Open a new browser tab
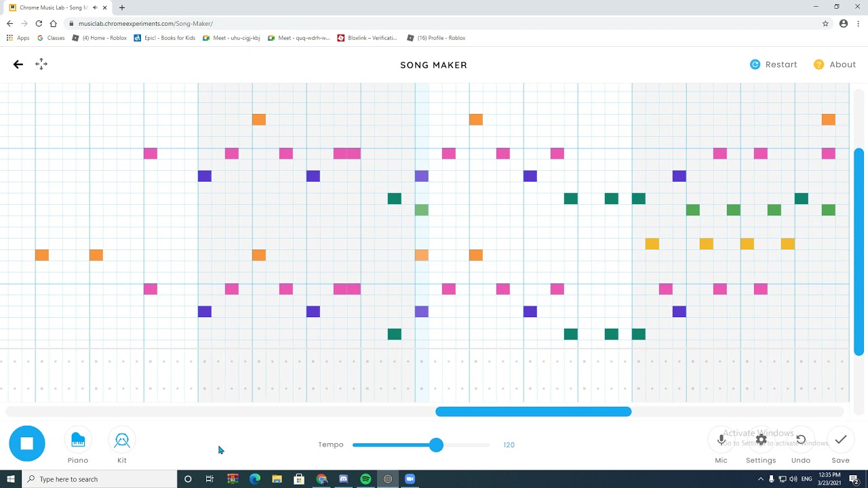Screen dimensions: 868x488 [x=122, y=7]
